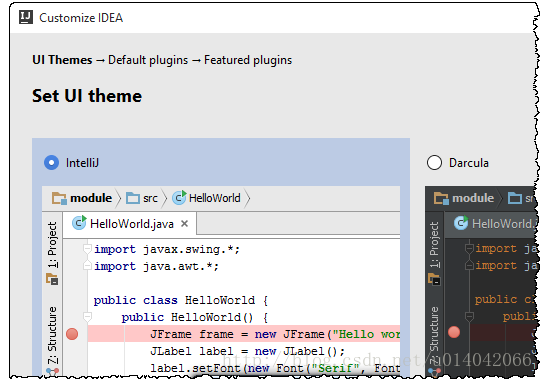
Task: Collapse the HelloWorld() constructor fold marker
Action: click(x=87, y=317)
